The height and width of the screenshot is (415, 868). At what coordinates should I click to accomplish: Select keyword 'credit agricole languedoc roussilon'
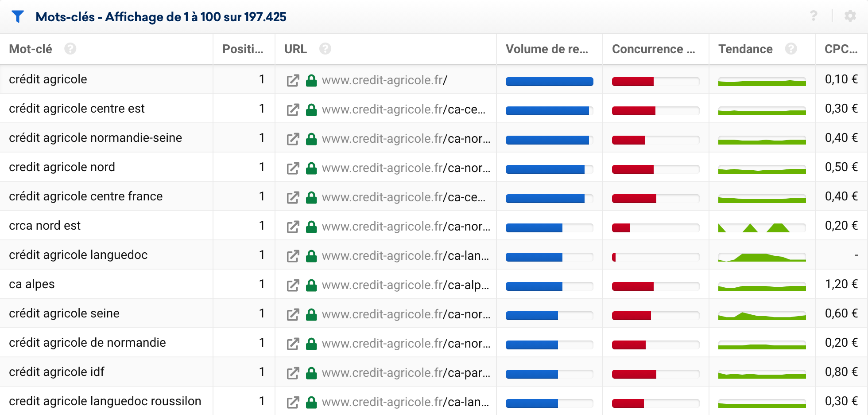pos(105,401)
